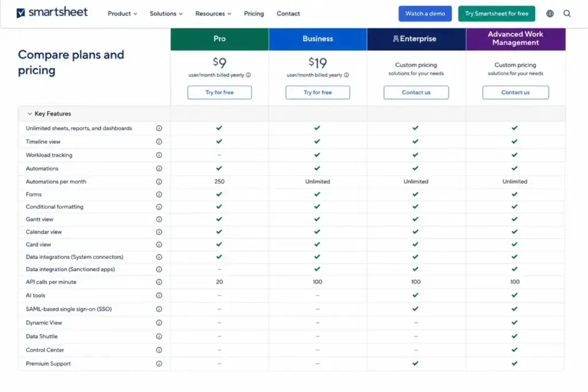Open the Resources dropdown menu
Screen dimensions: 588x392
[213, 14]
